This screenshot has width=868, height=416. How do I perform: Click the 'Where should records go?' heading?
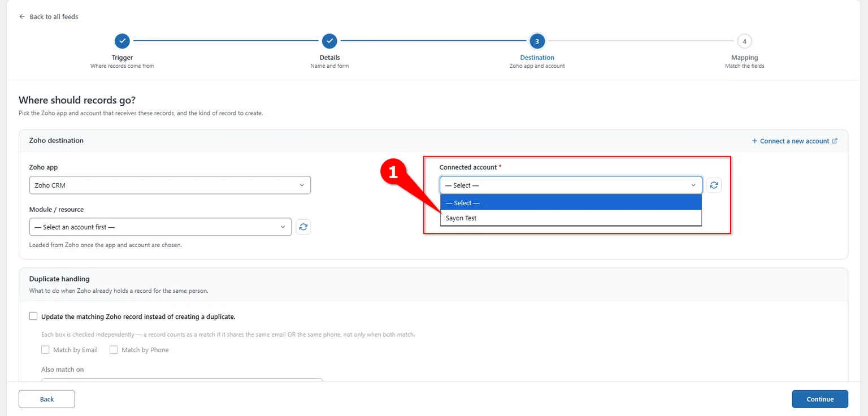tap(77, 101)
